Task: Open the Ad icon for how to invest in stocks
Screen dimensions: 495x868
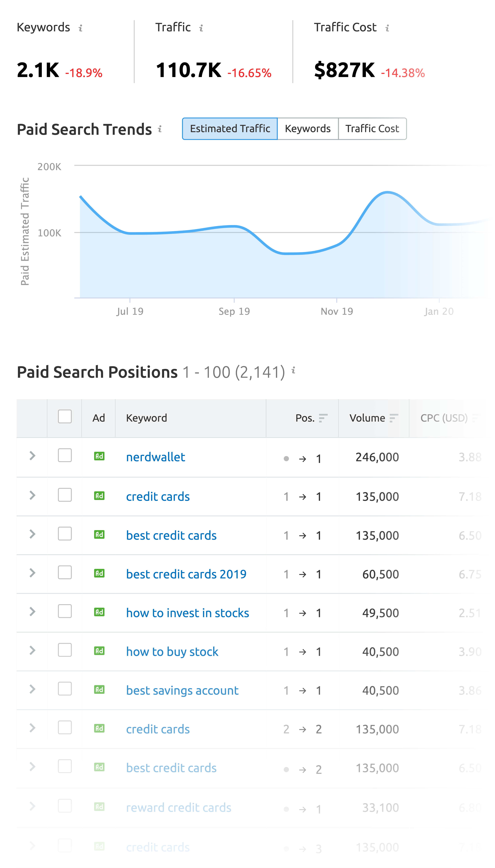Action: pyautogui.click(x=99, y=612)
